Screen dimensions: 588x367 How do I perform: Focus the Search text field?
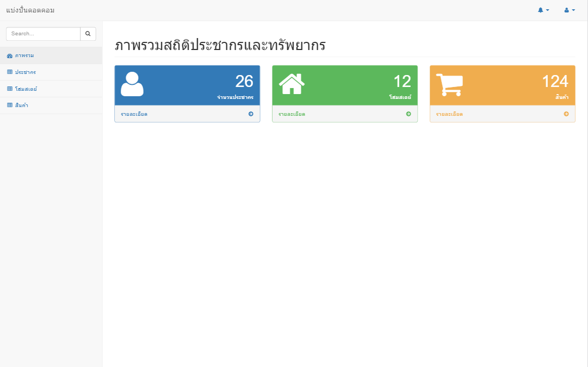point(44,34)
